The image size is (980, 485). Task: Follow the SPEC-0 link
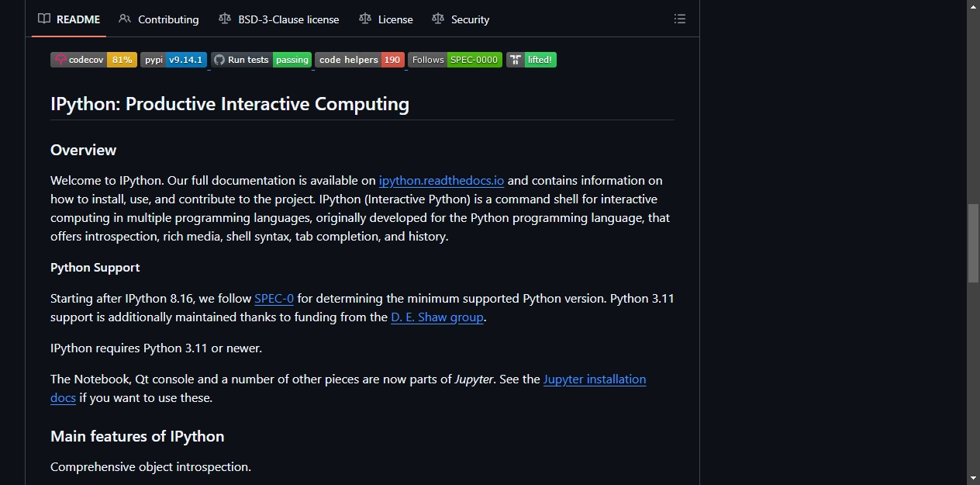point(274,299)
